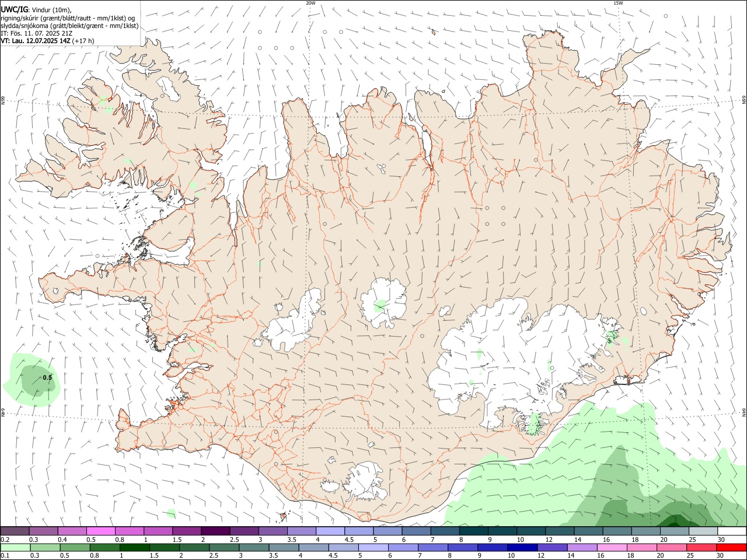Pick the 3.5–4 lavender swatch in the snow legend

(x=302, y=531)
